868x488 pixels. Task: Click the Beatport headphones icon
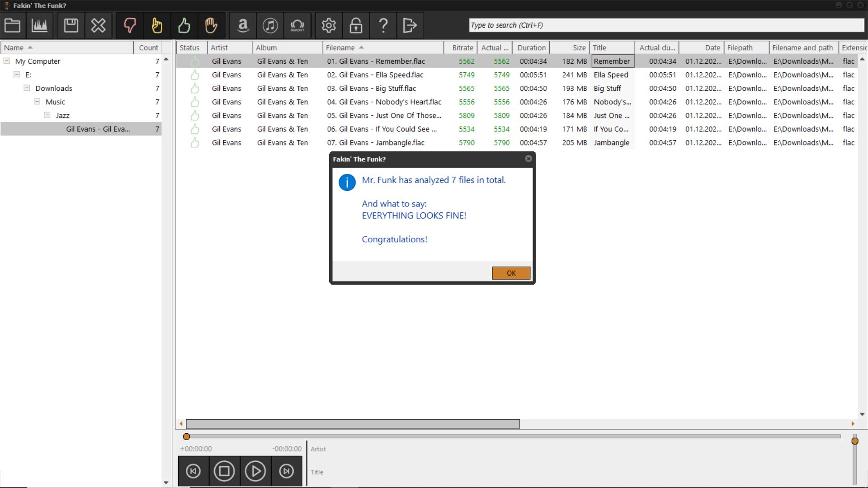coord(297,25)
